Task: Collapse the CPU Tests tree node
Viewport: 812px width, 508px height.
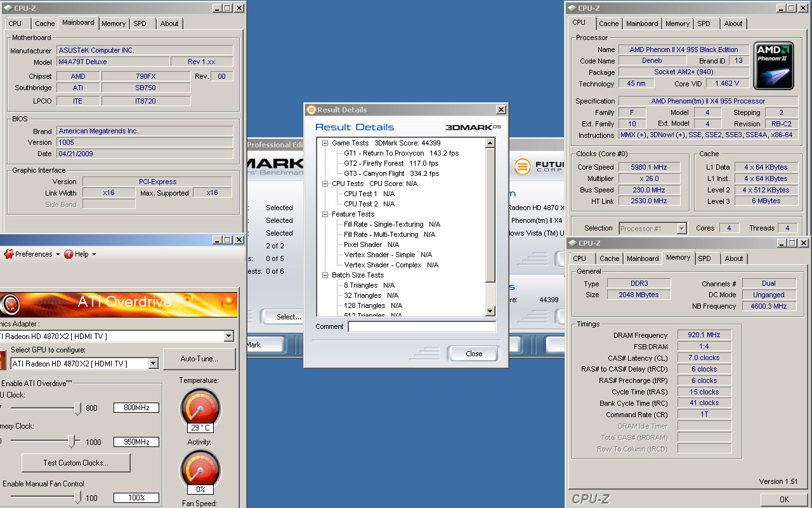Action: click(325, 184)
